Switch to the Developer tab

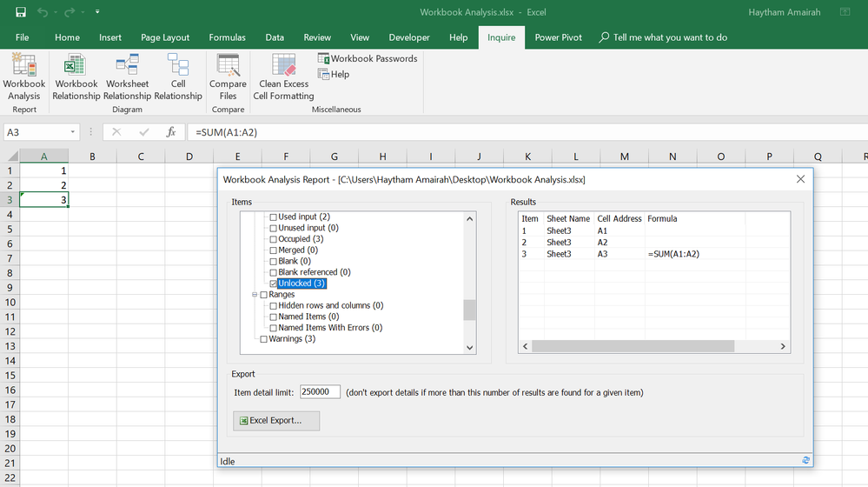click(x=409, y=37)
